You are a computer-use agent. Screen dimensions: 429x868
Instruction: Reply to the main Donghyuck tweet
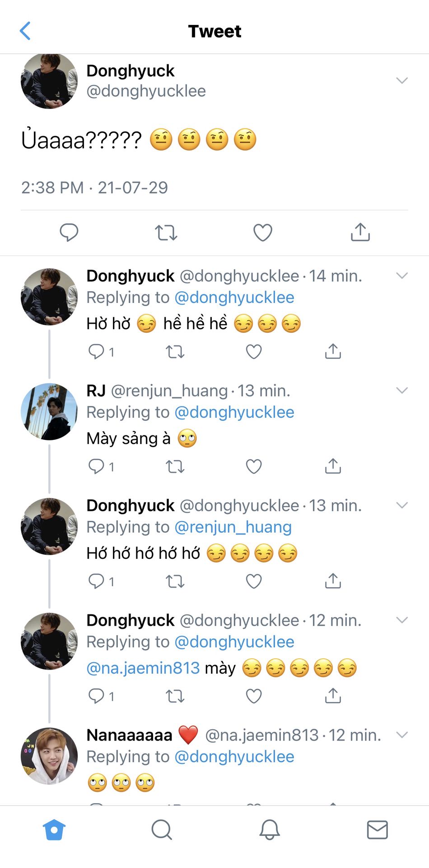69,232
